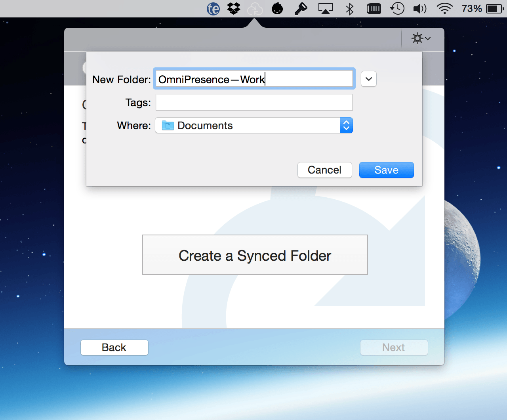Open the Wi-Fi status menu
507x420 pixels.
(444, 9)
